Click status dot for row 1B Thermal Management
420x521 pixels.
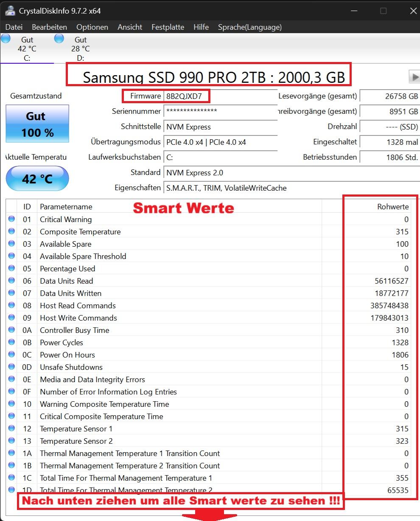click(11, 465)
